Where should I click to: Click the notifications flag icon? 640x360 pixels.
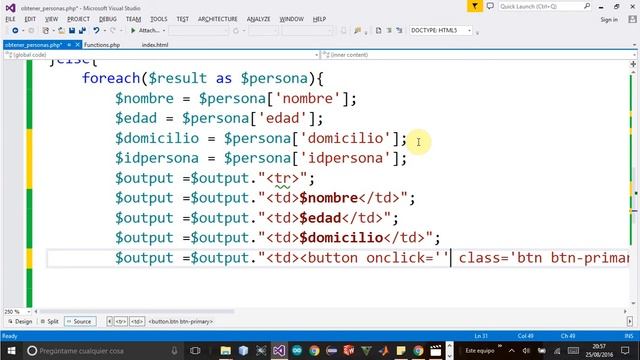point(475,6)
